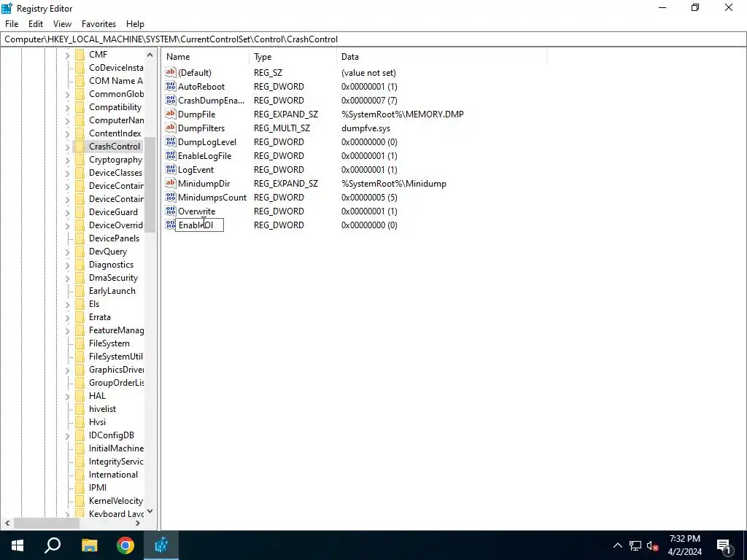Click the FileSystem folder icon
This screenshot has width=747, height=560.
point(80,343)
